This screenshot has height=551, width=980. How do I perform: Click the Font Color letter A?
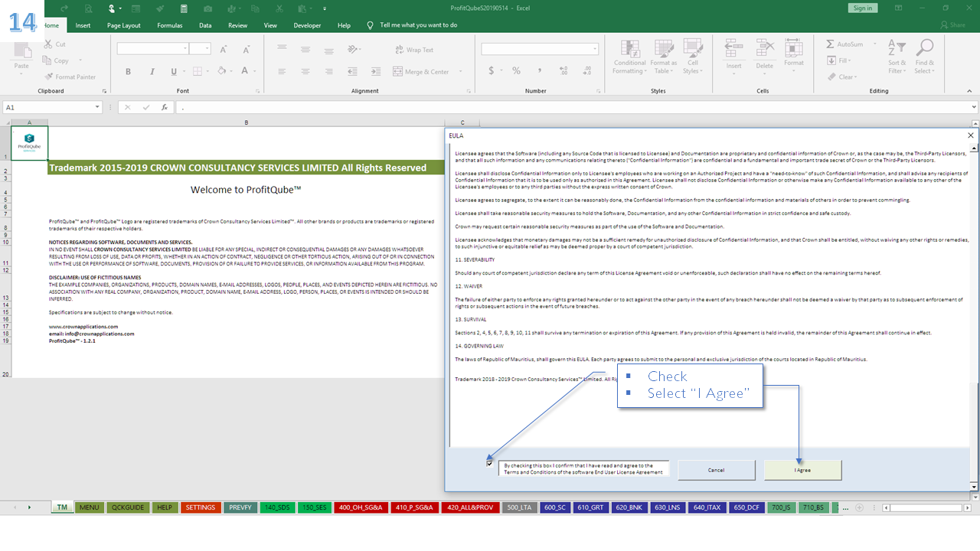click(245, 71)
